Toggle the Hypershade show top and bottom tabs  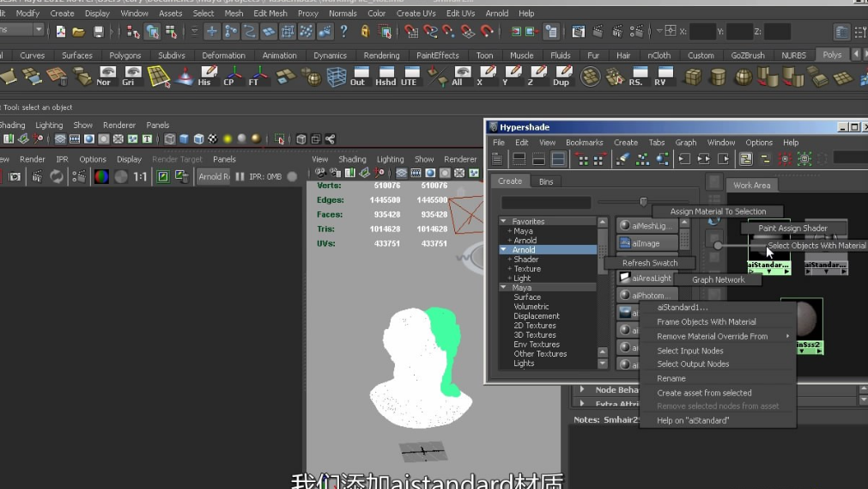(x=559, y=160)
